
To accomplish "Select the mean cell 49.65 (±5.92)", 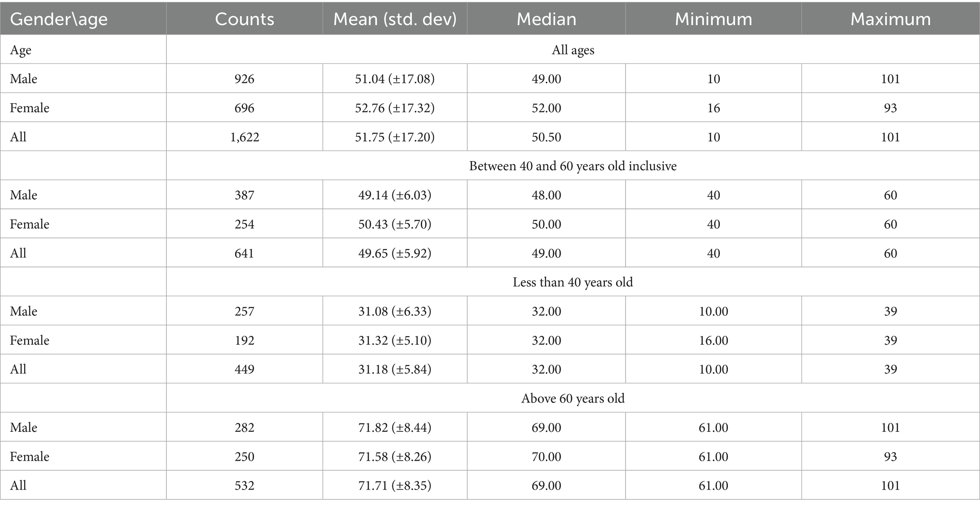I will coord(395,253).
